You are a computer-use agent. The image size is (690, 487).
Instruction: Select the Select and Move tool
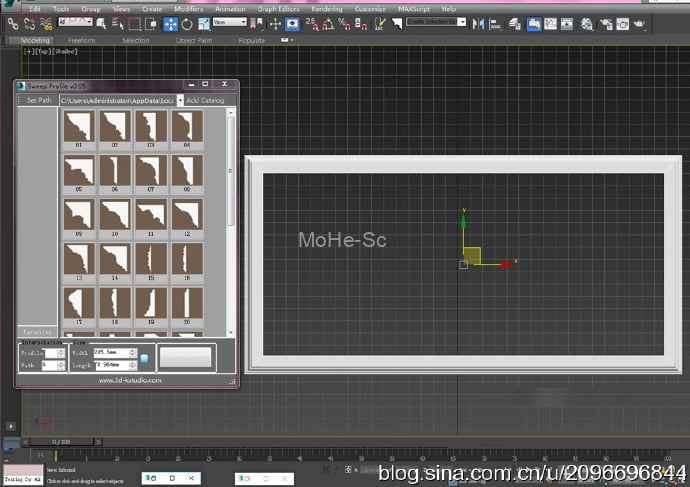(169, 23)
